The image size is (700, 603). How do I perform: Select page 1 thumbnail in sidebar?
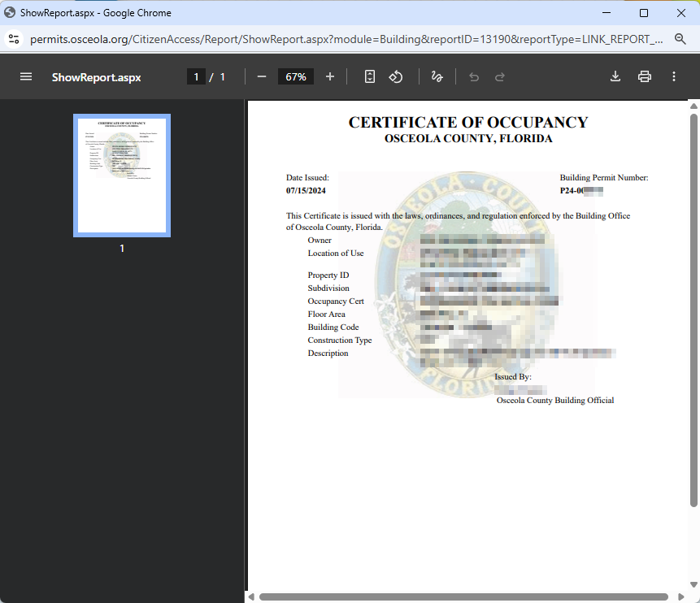point(121,175)
